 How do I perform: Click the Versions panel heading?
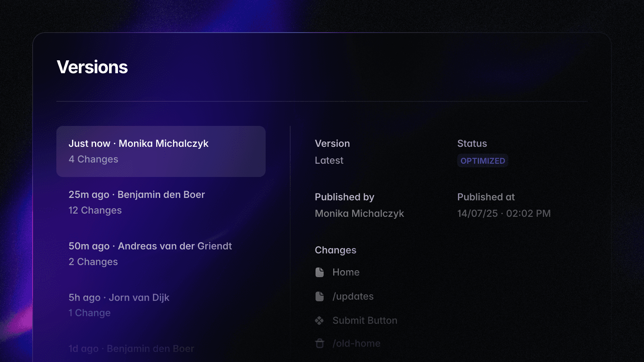tap(92, 67)
